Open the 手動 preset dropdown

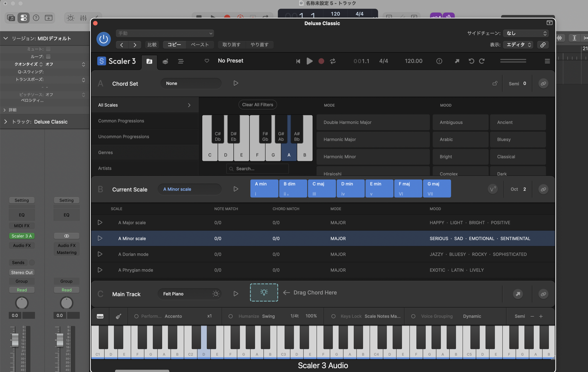[165, 33]
